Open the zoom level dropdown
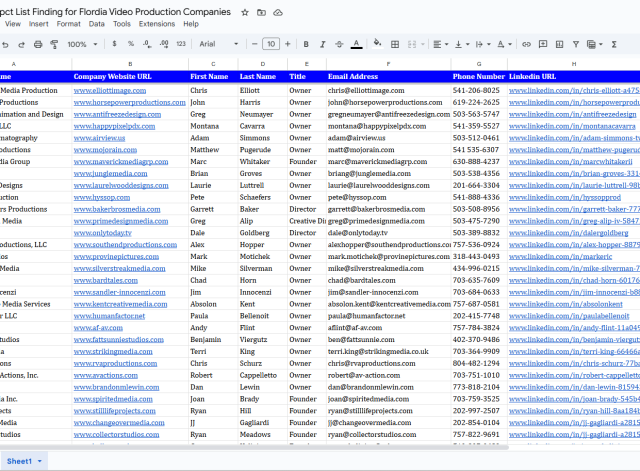 82,44
